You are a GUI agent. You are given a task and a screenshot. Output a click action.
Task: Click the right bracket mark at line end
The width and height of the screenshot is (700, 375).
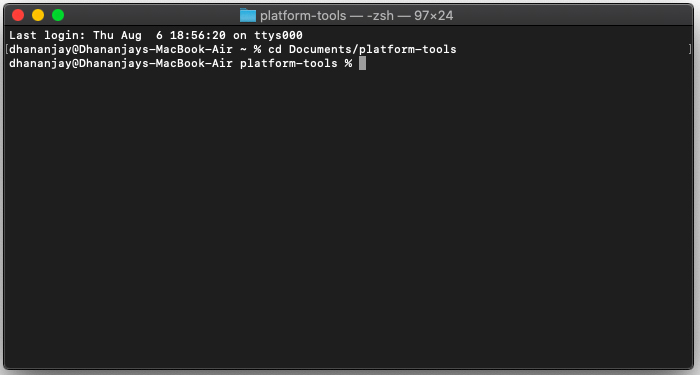(690, 49)
